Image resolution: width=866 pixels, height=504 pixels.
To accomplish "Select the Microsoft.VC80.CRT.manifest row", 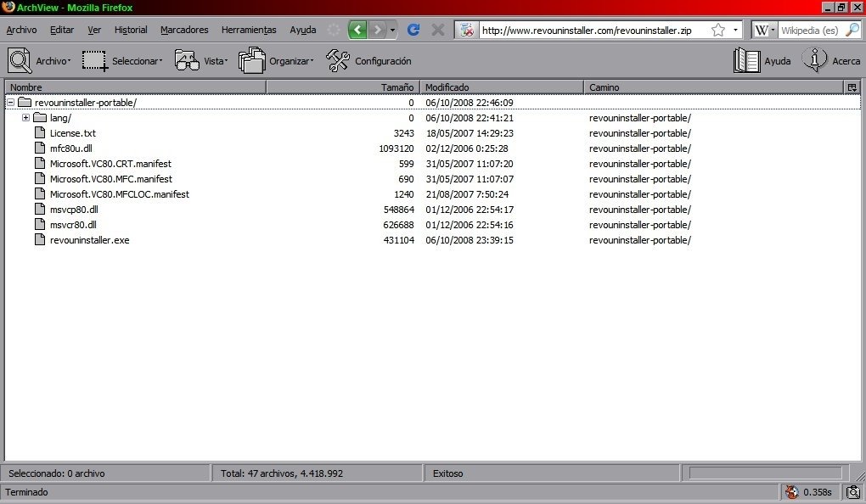I will coord(433,164).
